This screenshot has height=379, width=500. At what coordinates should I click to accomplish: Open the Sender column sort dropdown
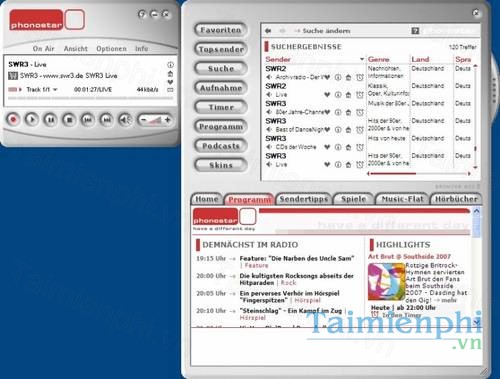coord(362,59)
